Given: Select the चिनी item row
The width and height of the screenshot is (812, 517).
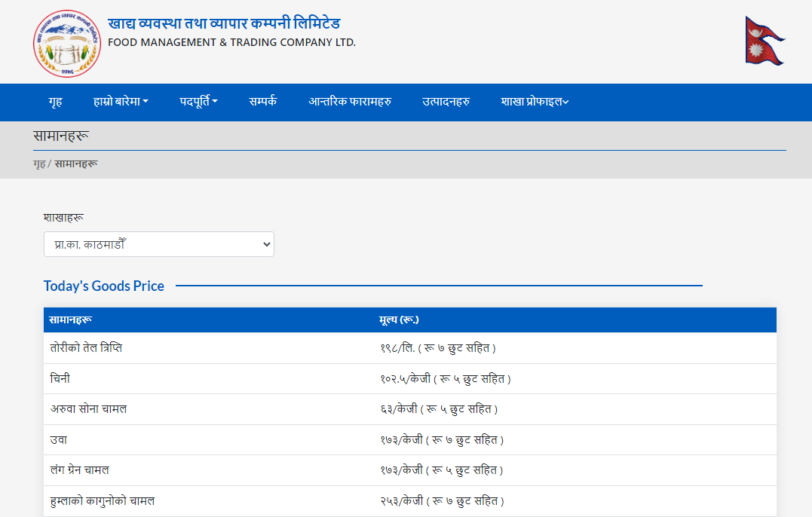Looking at the screenshot, I should 60,379.
